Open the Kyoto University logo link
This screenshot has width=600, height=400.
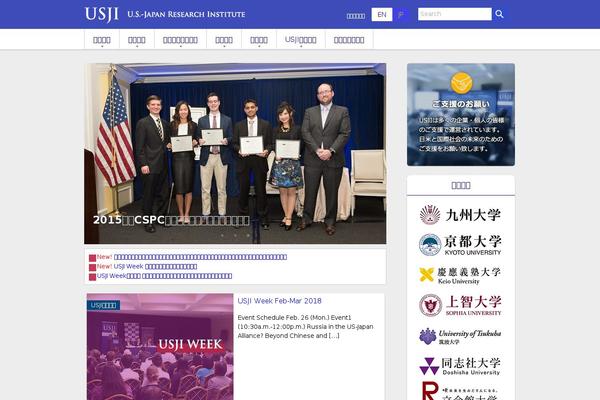[x=460, y=245]
